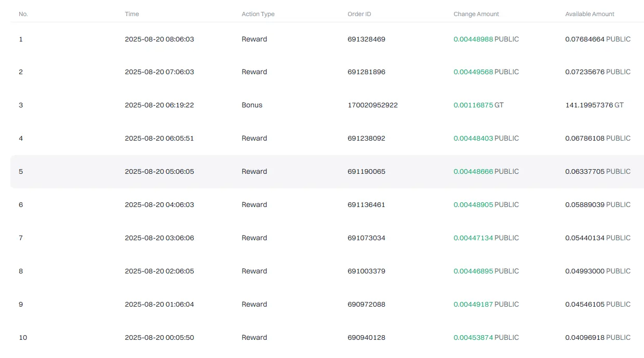This screenshot has height=358, width=644.
Task: Select the highlighted row with order 691190065
Action: point(327,171)
